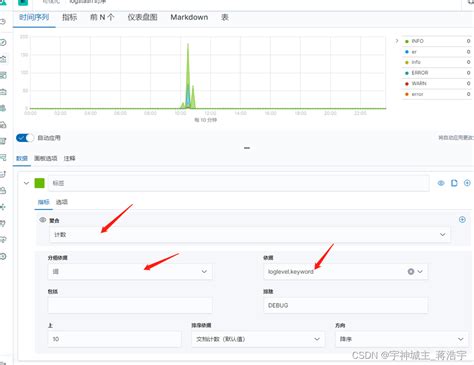Screen dimensions: 474x365
Task: Add a metric with plus icon
Action: [462, 219]
